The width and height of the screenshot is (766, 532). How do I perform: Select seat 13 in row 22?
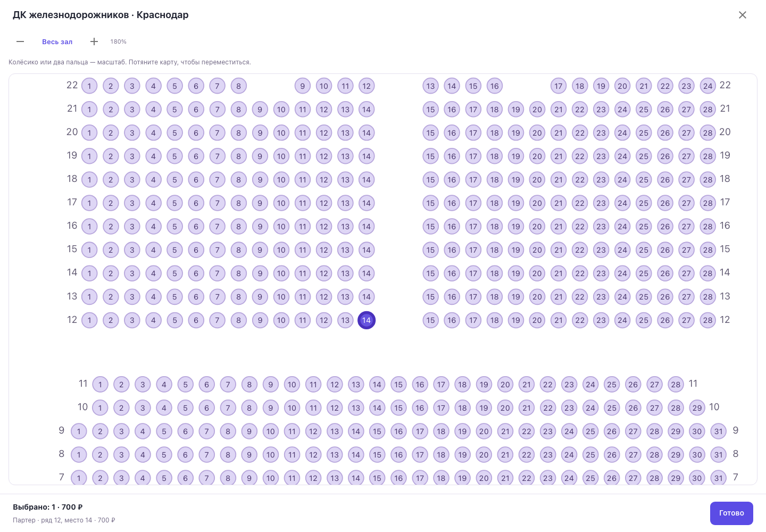pos(430,86)
